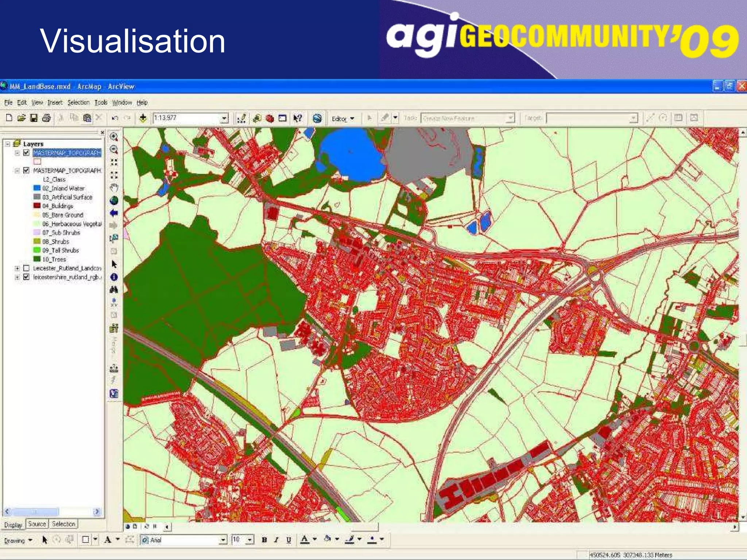Select the Identify info tool
This screenshot has height=560, width=747.
point(114,277)
